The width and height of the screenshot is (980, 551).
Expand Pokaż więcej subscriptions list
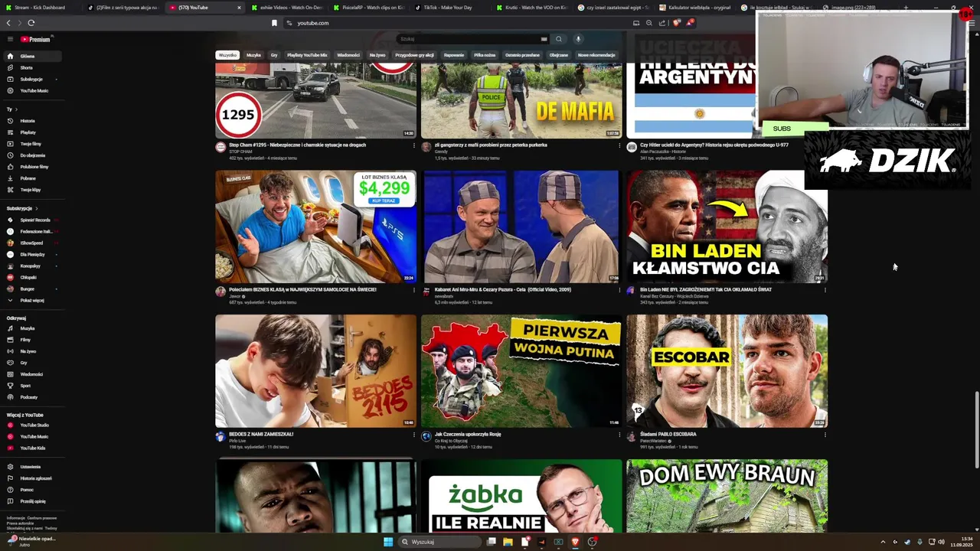coord(32,300)
